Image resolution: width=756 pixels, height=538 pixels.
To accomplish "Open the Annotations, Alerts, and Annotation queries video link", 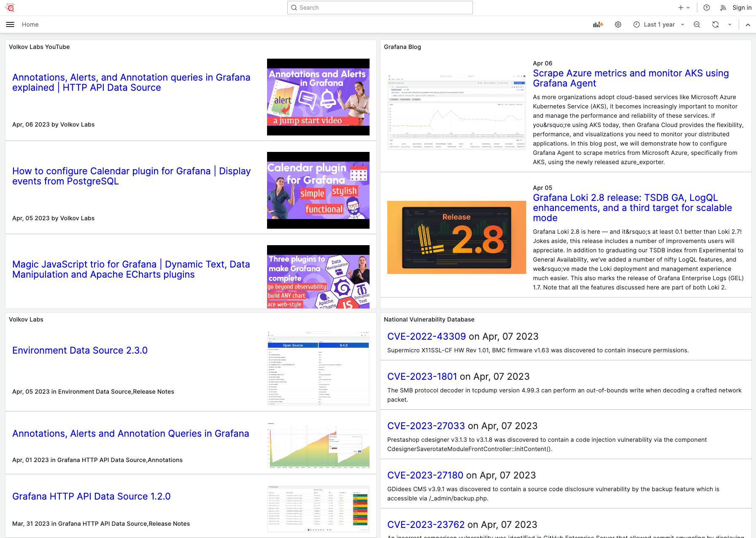I will click(x=131, y=82).
